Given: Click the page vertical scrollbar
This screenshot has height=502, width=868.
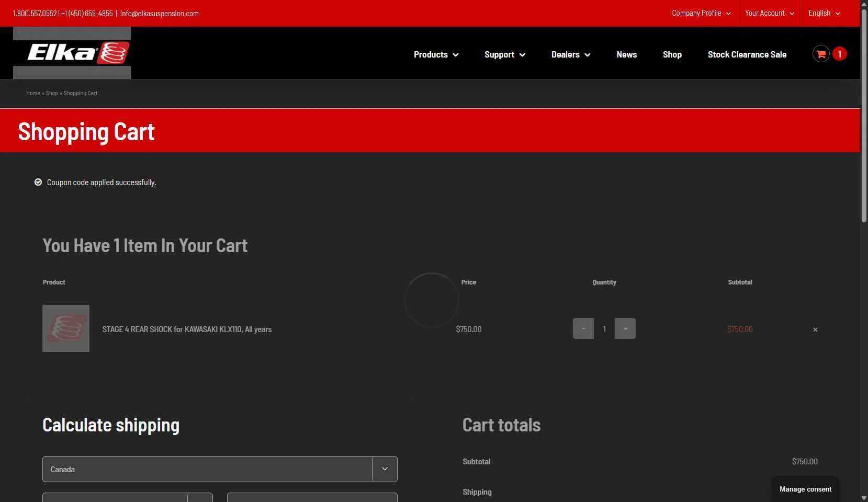Looking at the screenshot, I should (x=864, y=115).
